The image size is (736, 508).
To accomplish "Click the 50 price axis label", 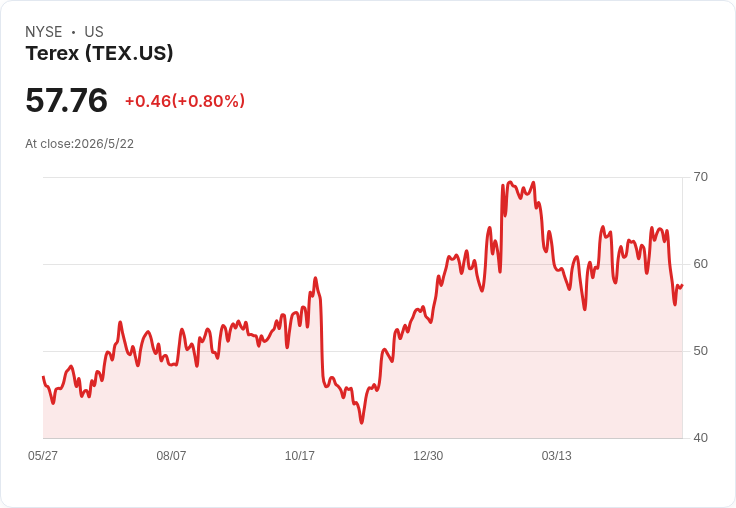I will [700, 351].
